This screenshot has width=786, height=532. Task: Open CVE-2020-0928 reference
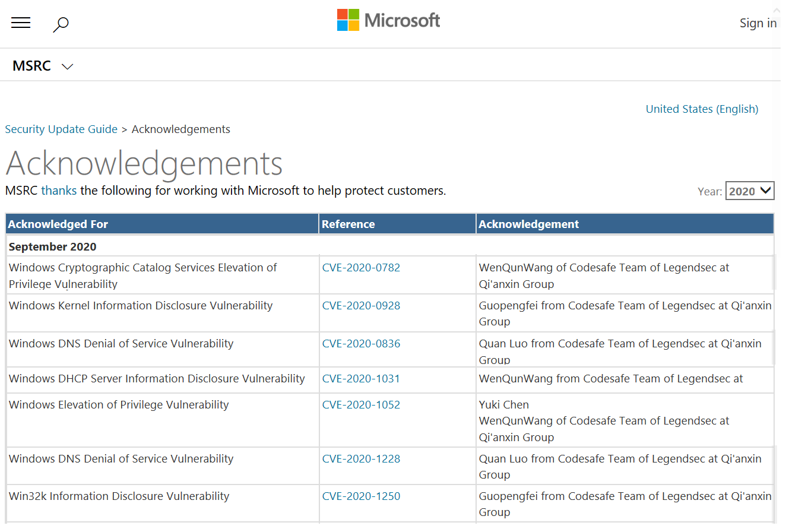(x=361, y=306)
